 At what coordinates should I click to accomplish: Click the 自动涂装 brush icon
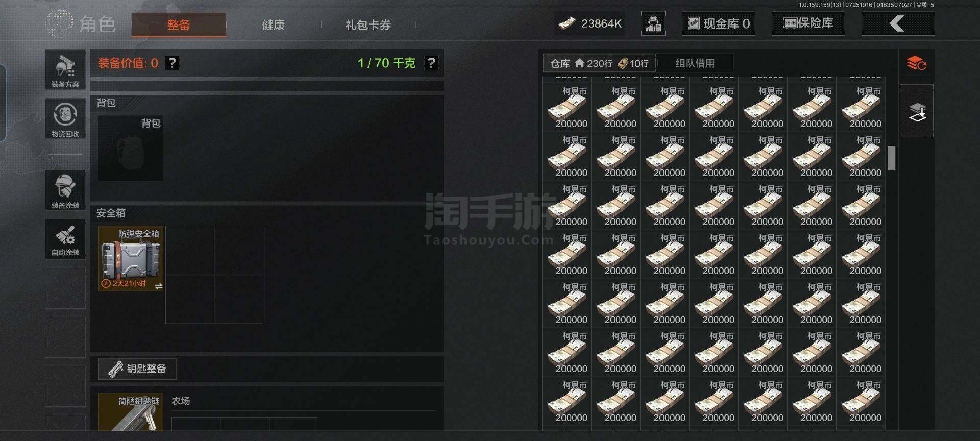pyautogui.click(x=65, y=239)
